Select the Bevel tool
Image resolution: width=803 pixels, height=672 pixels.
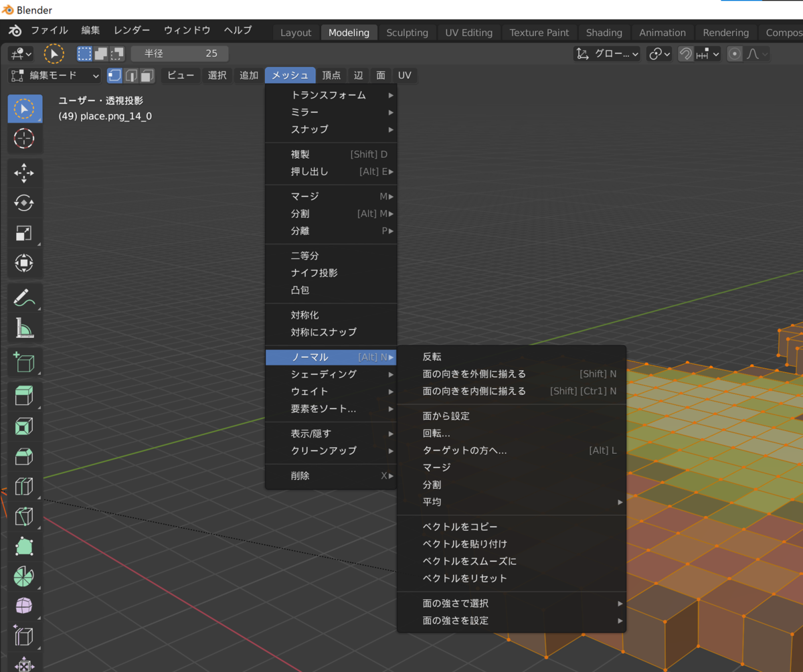click(x=25, y=456)
